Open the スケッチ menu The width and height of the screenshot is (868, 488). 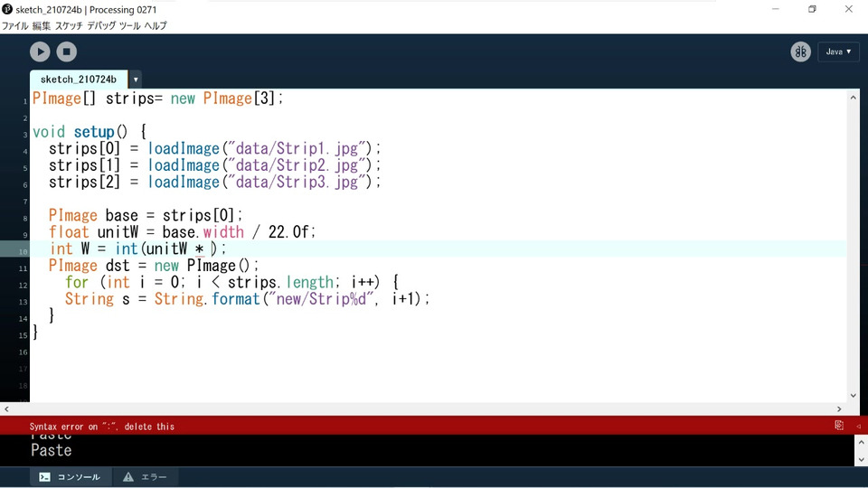69,25
